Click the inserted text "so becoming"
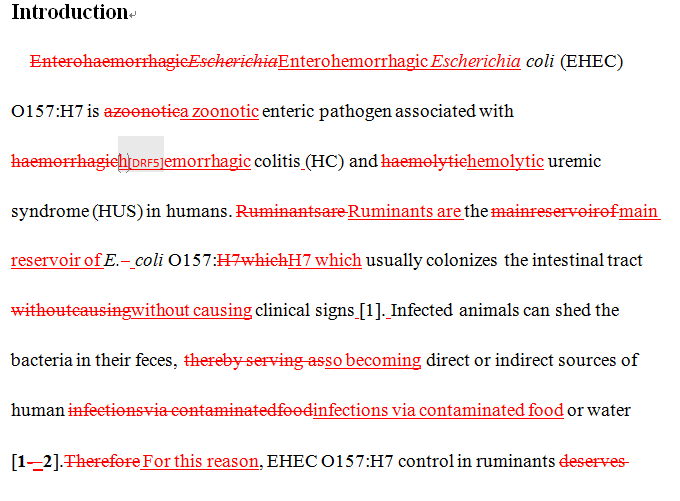This screenshot has height=501, width=680. point(373,360)
